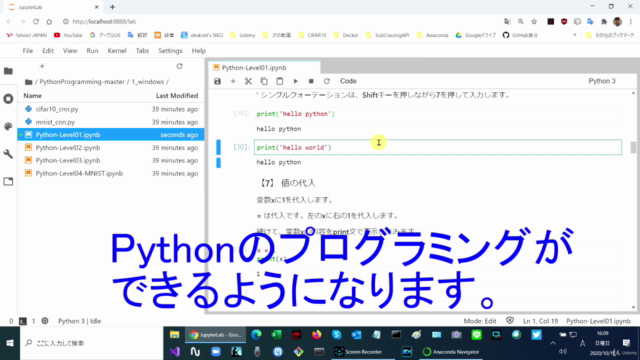Click the Mode: Edit status text
The image size is (640, 360).
point(480,321)
